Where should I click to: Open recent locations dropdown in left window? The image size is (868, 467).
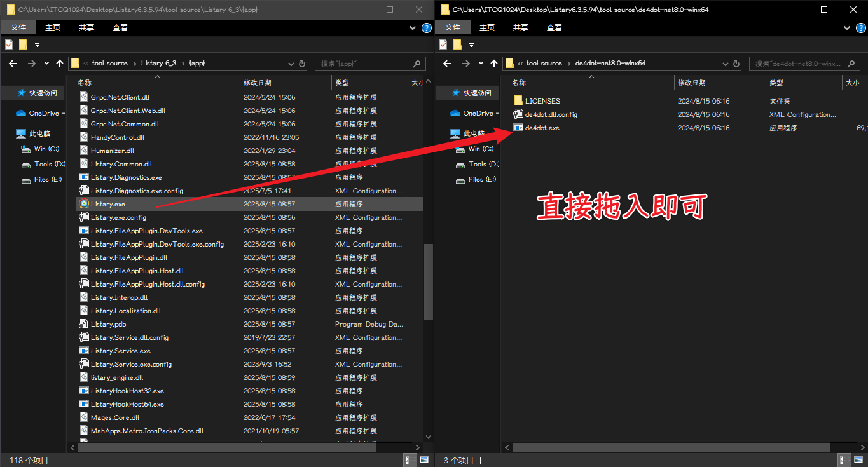click(46, 64)
